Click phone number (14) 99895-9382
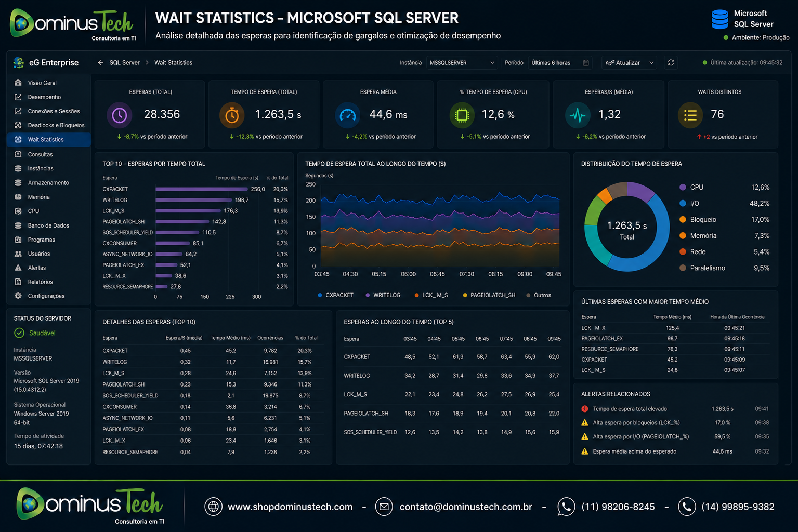This screenshot has height=532, width=798. tap(738, 507)
